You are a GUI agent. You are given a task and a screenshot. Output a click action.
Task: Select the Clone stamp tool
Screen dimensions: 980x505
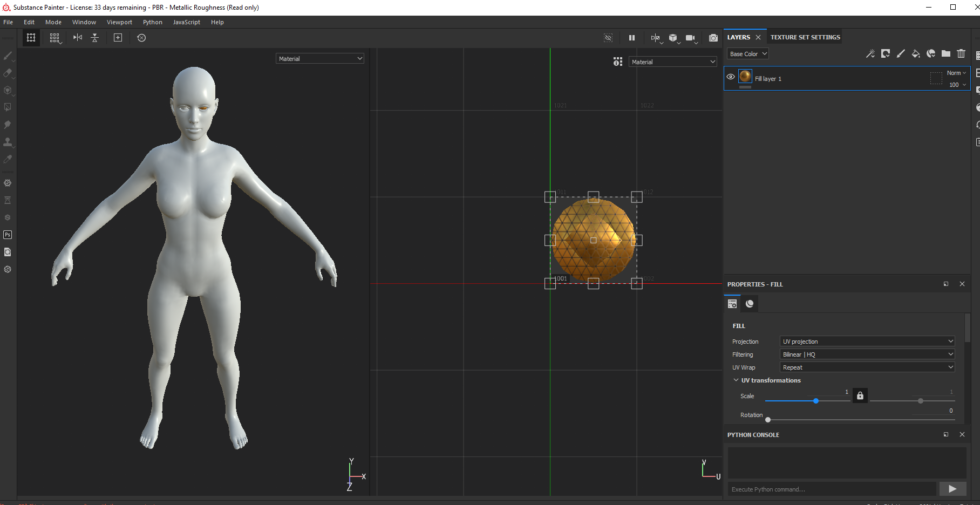[8, 142]
